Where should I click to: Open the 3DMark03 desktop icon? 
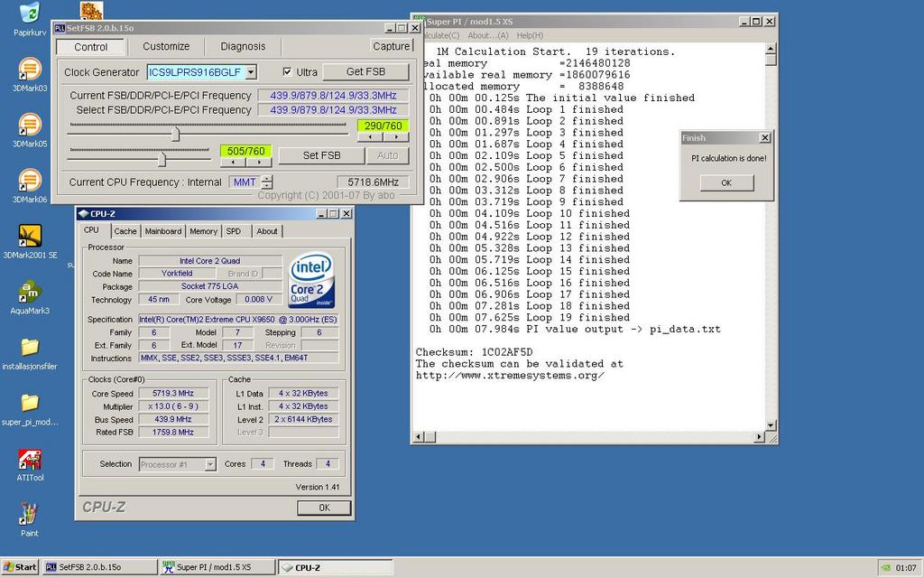tap(30, 70)
